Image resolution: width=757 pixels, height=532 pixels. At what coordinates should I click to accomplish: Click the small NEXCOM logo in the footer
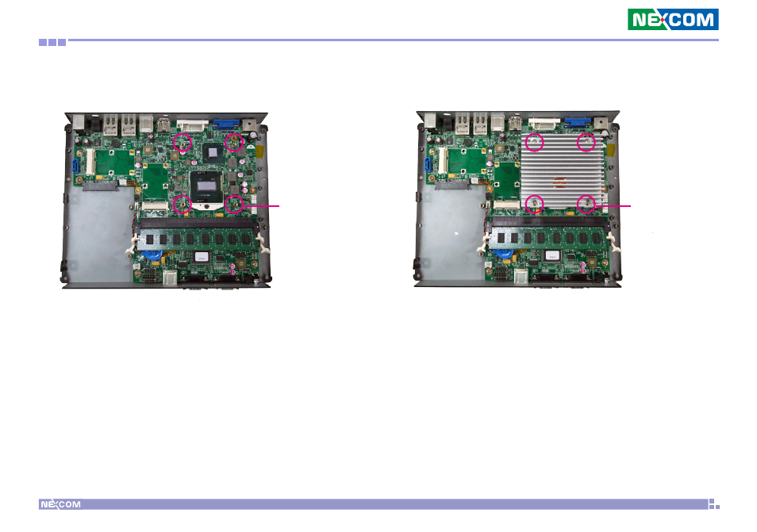point(60,504)
